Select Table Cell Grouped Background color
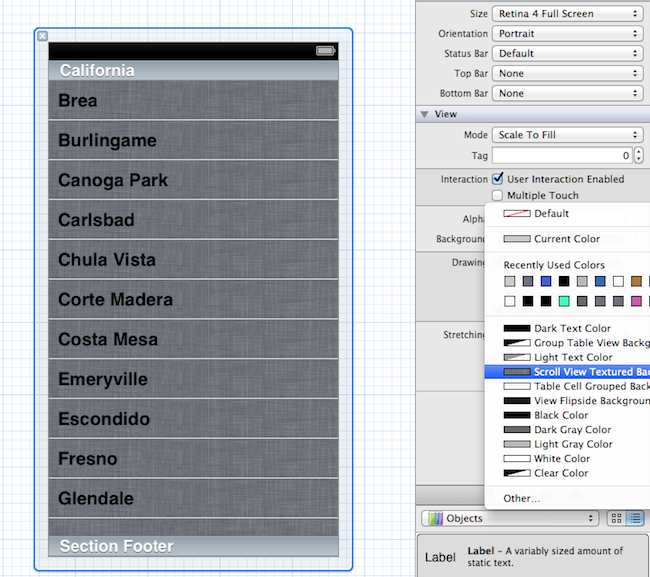Viewport: 650px width, 577px height. [567, 386]
